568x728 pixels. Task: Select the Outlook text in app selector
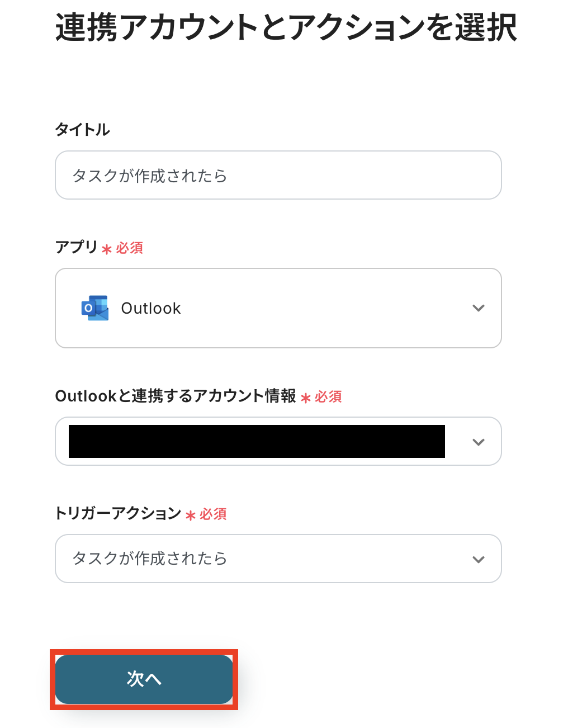point(151,309)
